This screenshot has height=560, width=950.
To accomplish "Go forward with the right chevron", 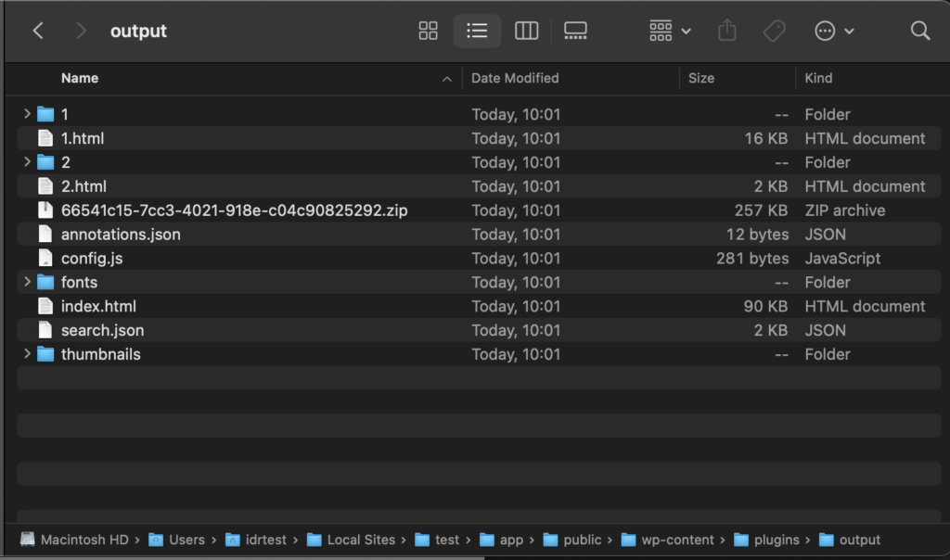I will [82, 31].
